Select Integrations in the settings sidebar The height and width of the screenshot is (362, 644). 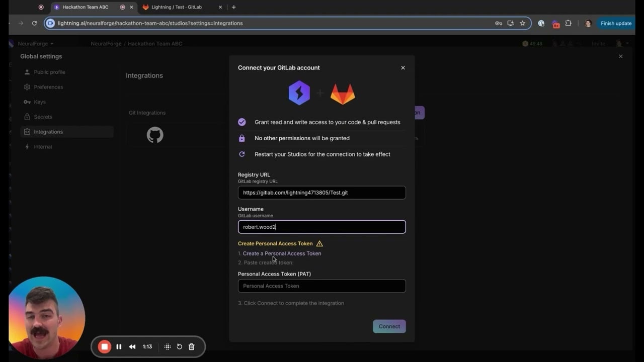click(67, 132)
